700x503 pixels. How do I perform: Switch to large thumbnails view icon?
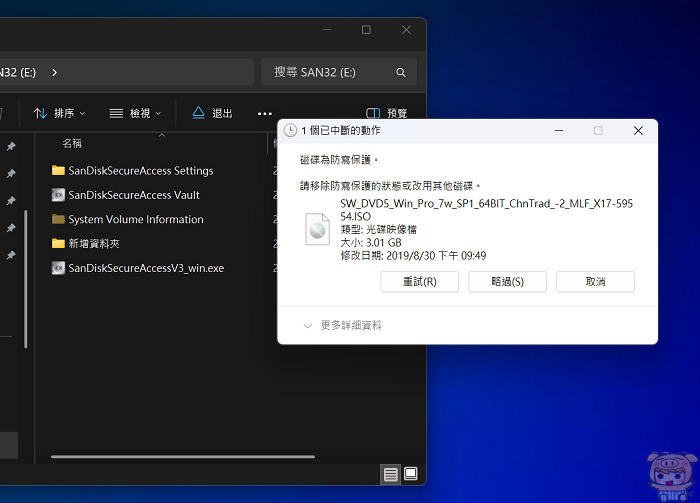(410, 473)
